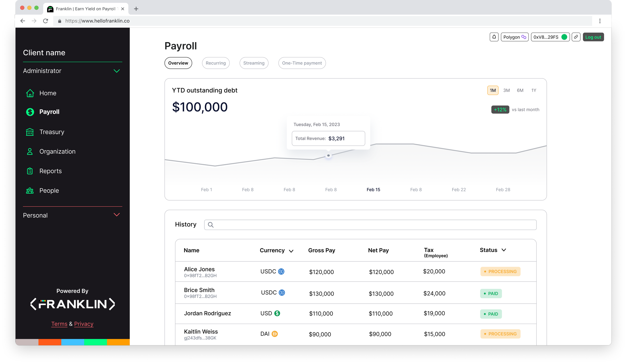Open the Terms link
The width and height of the screenshot is (627, 364).
point(59,324)
